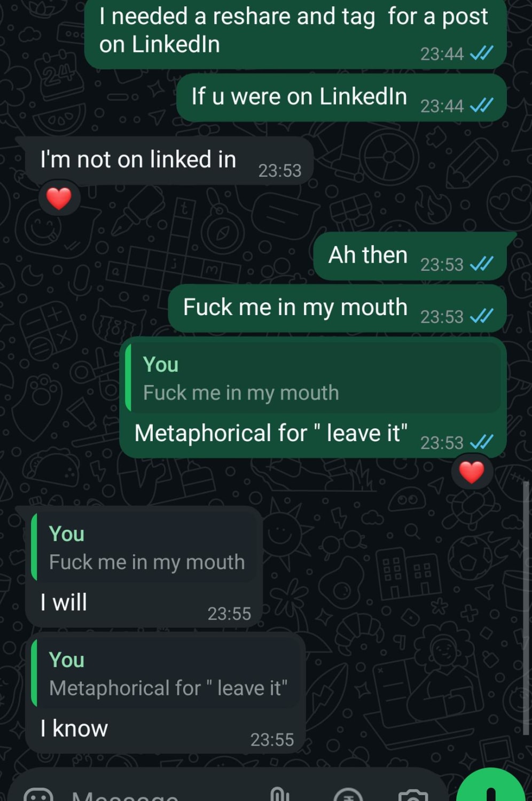The width and height of the screenshot is (532, 801).
Task: Open quoted reply inside sent 'Metaphorical' bubble
Action: [315, 378]
